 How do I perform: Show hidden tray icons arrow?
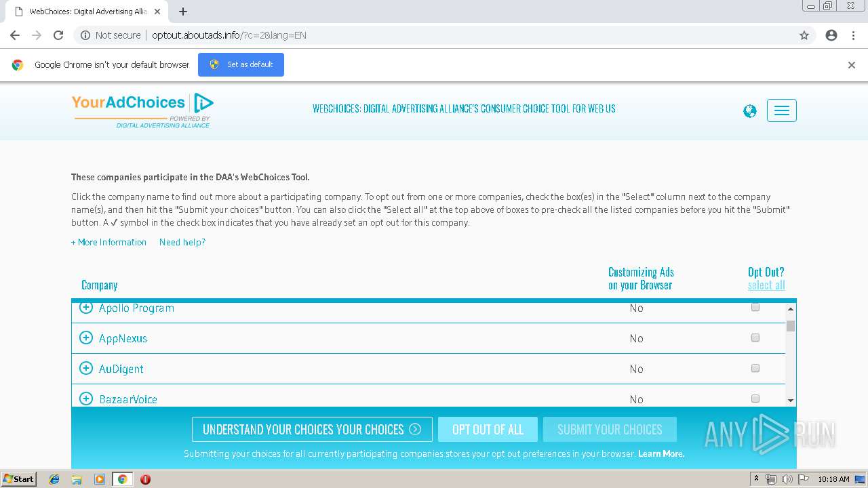tap(756, 479)
